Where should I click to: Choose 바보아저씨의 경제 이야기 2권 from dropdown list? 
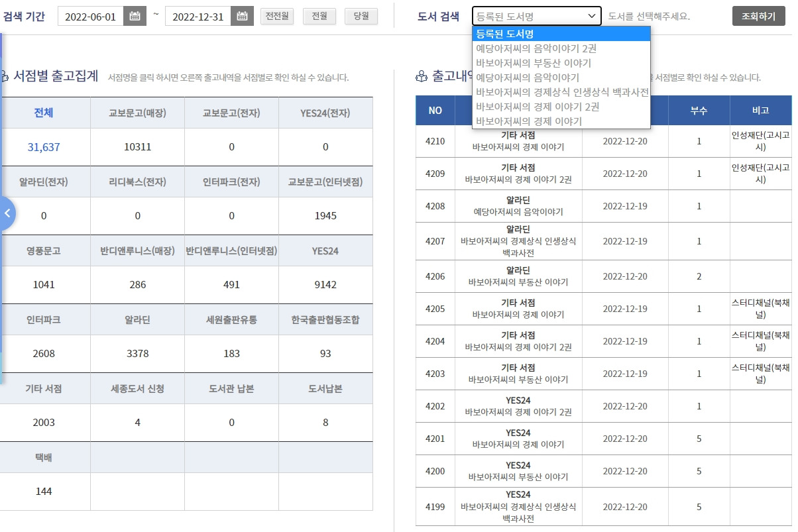561,107
